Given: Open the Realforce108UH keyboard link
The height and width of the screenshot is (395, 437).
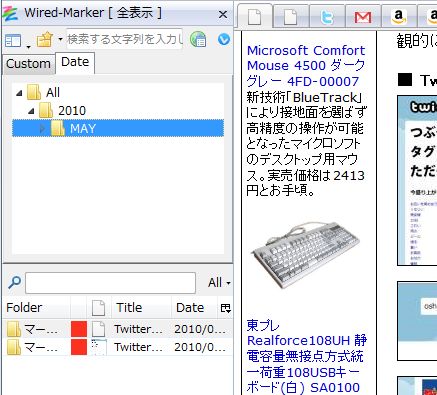Looking at the screenshot, I should pyautogui.click(x=307, y=356).
